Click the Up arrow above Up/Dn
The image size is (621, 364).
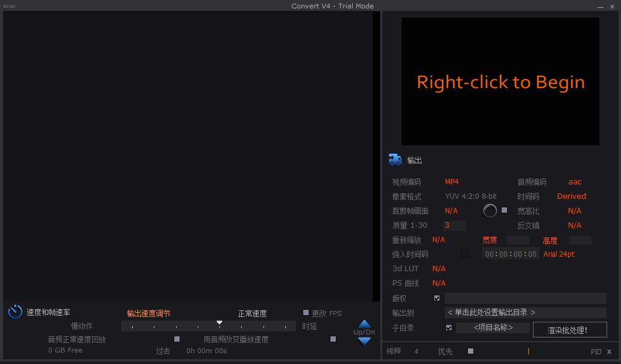click(364, 324)
